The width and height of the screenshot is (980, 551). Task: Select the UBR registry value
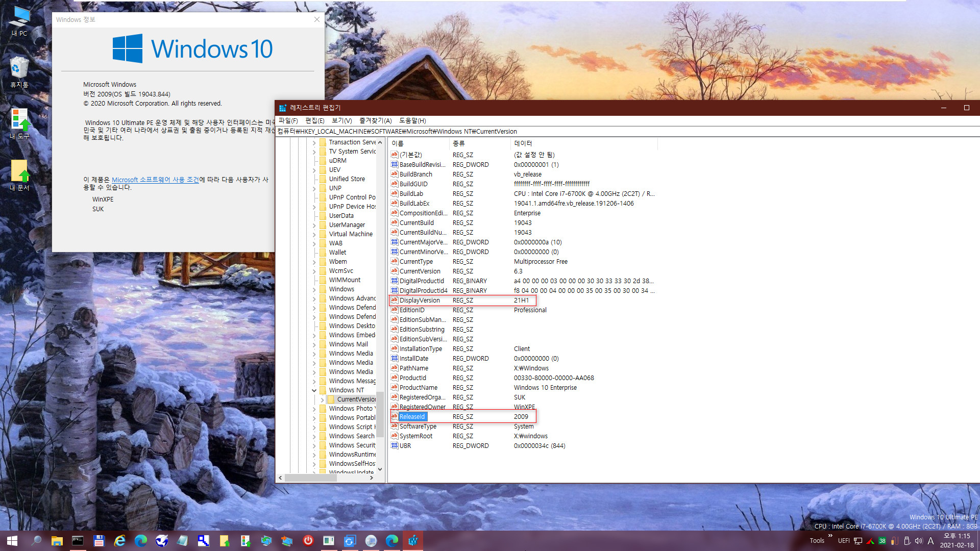coord(405,446)
